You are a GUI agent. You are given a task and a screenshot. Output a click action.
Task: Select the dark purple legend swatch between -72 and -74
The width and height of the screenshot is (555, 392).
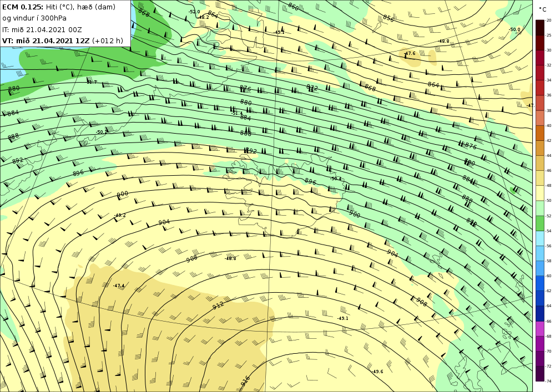coord(540,374)
